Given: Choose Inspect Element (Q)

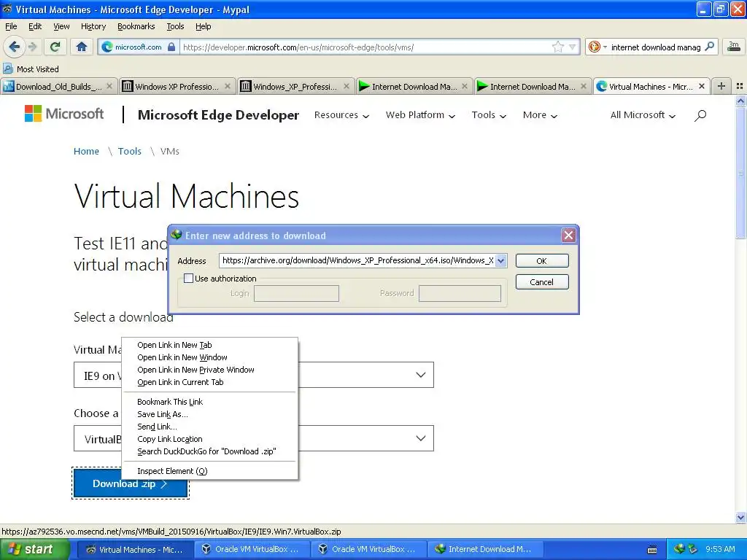Looking at the screenshot, I should click(x=209, y=471).
